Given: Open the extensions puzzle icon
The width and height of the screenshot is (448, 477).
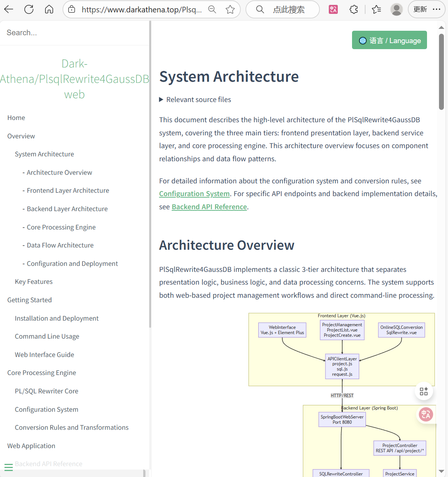Looking at the screenshot, I should pos(354,9).
